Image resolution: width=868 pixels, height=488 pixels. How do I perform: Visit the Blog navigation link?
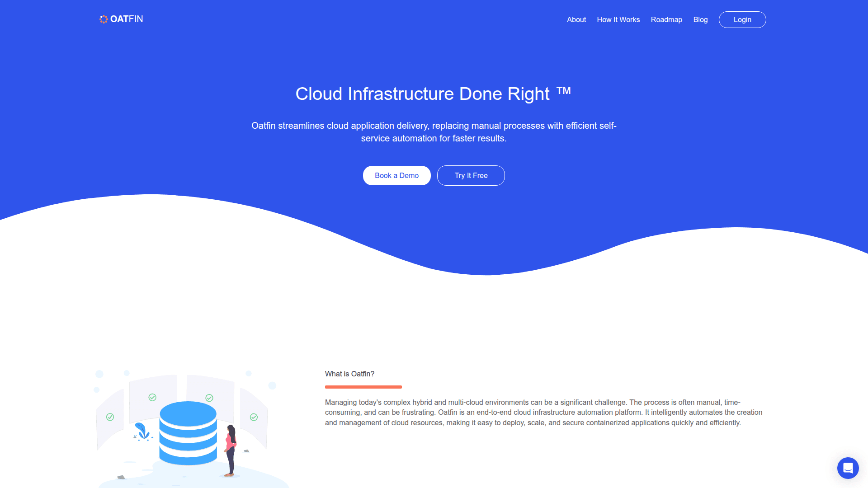[x=700, y=19]
